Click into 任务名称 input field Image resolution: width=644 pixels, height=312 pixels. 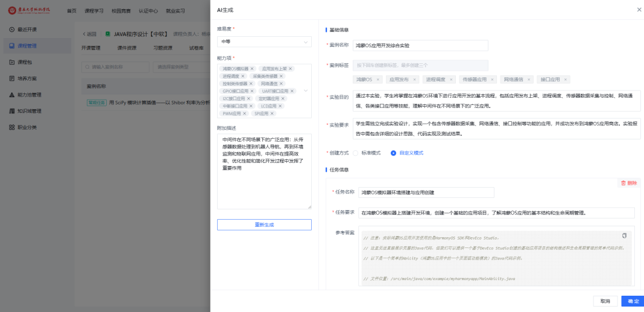[426, 193]
